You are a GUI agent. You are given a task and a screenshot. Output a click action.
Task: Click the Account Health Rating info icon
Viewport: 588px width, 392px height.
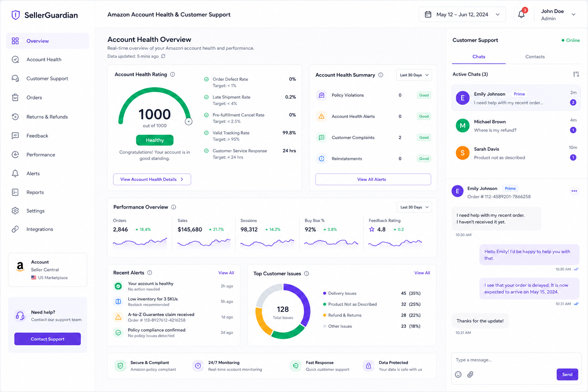pyautogui.click(x=173, y=74)
